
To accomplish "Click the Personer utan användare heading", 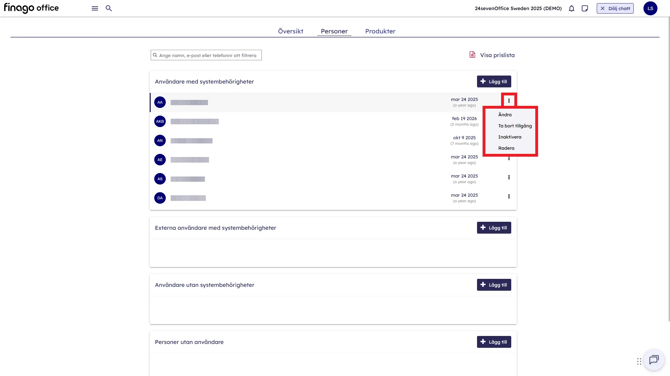I will (189, 342).
